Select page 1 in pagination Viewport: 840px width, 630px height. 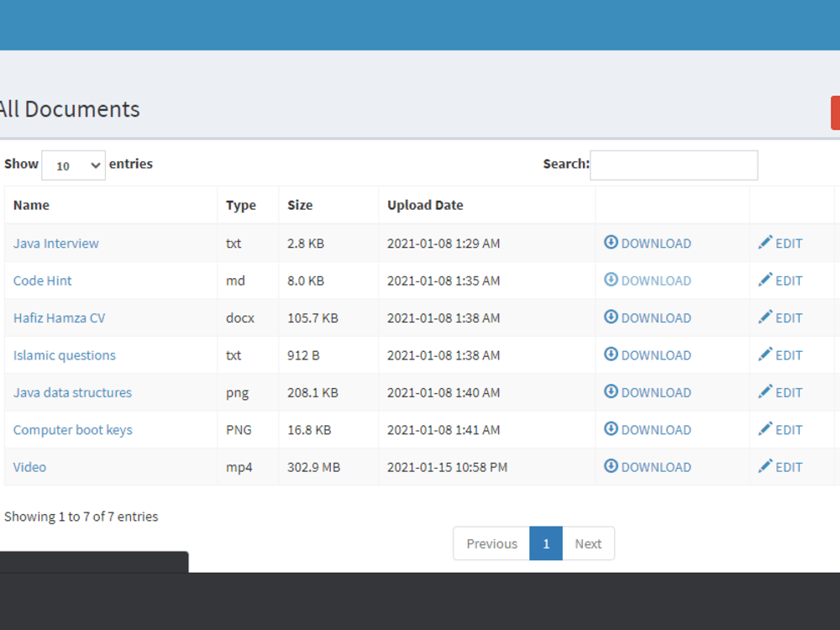coord(546,543)
